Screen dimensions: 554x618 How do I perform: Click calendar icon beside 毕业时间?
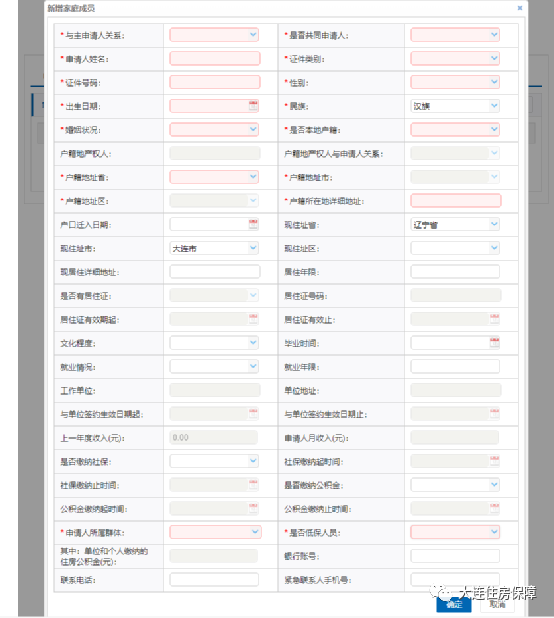click(x=495, y=343)
